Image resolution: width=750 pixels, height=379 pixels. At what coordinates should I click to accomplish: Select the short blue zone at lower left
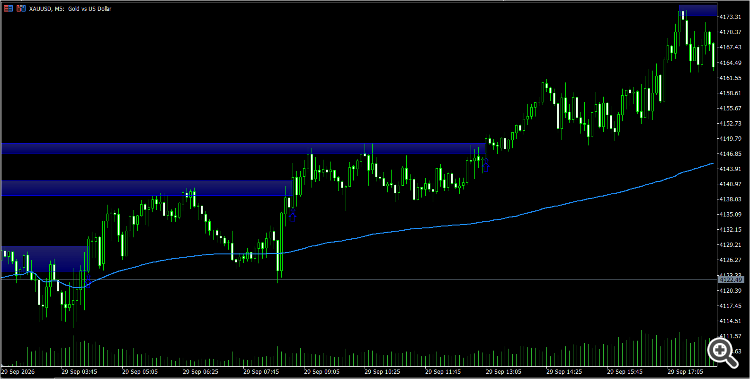(x=44, y=259)
